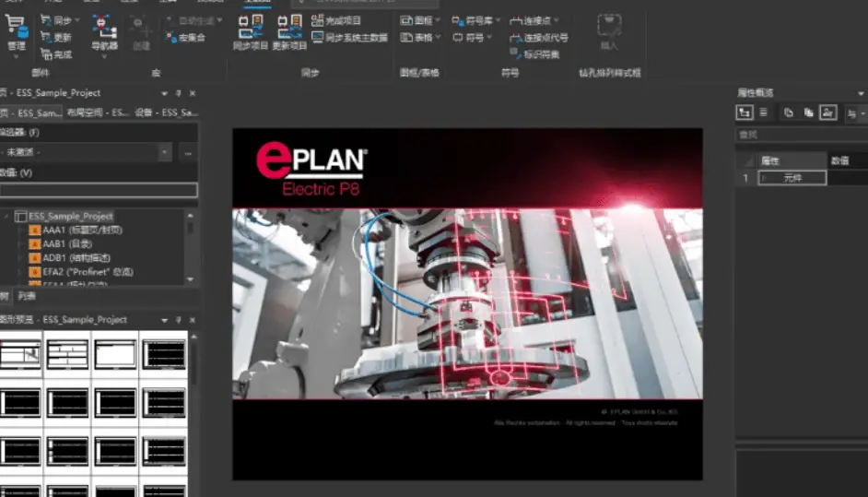
Task: Toggle list view icon in properties panel
Action: click(x=764, y=113)
